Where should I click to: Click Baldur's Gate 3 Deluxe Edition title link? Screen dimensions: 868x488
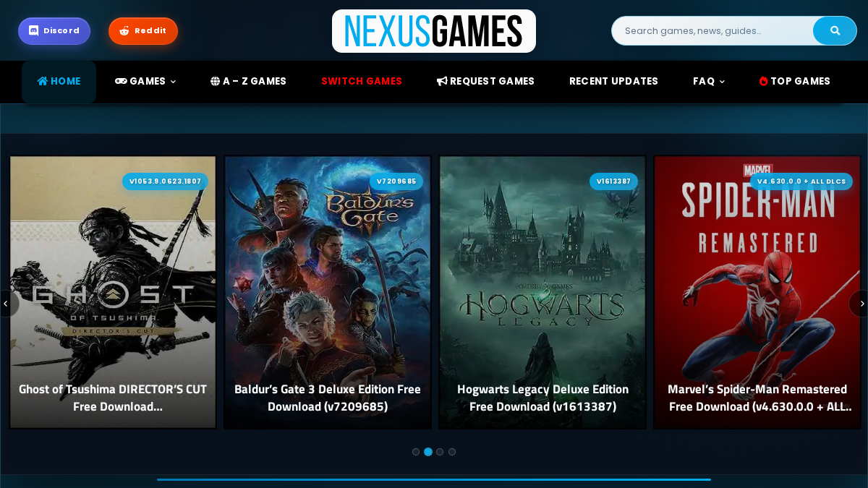click(x=328, y=398)
